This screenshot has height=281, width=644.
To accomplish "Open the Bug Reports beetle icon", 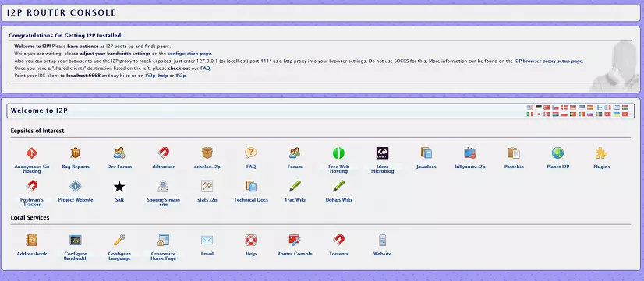I will (x=76, y=153).
